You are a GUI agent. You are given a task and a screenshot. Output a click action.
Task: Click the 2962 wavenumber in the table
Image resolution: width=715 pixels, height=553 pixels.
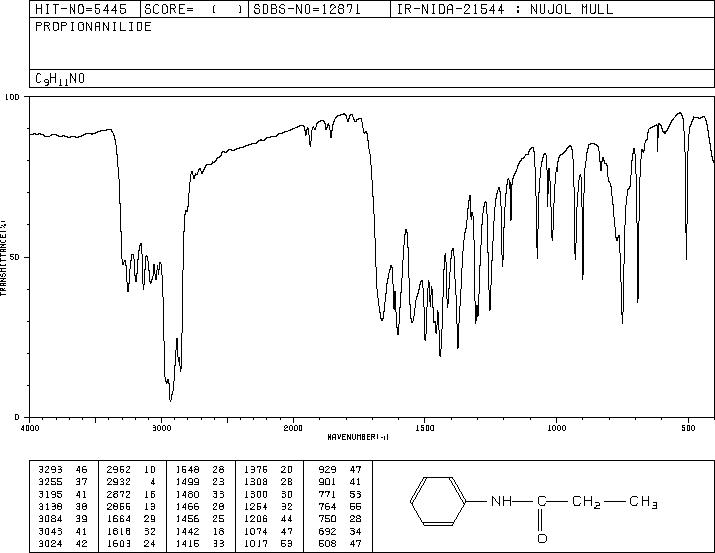(119, 470)
